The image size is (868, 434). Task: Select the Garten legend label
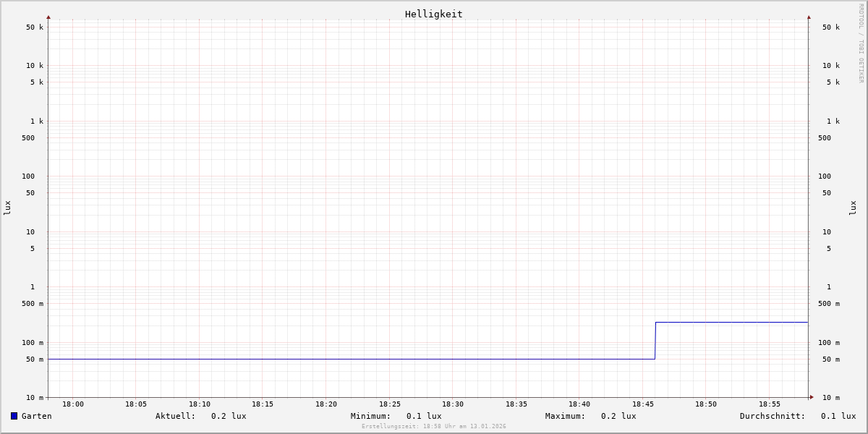36,416
